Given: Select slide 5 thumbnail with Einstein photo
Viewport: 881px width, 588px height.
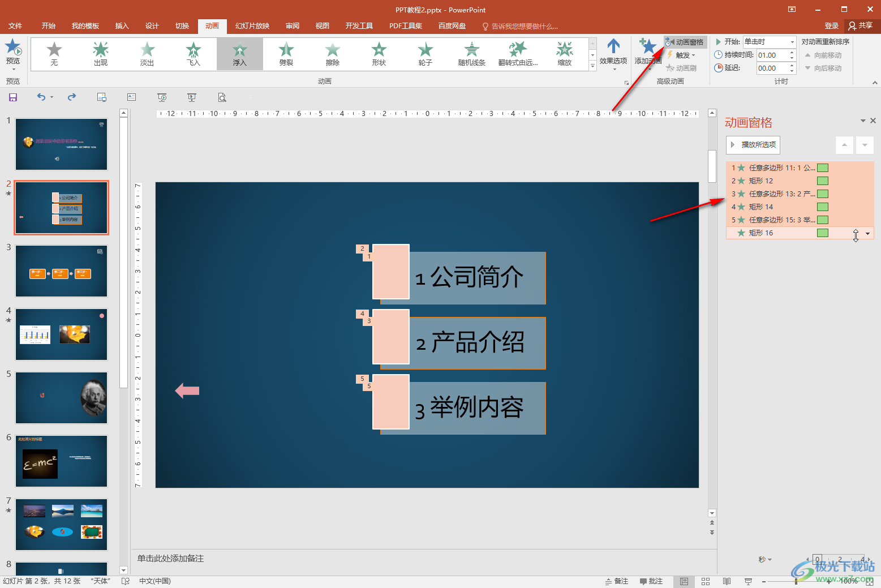Looking at the screenshot, I should (x=61, y=398).
